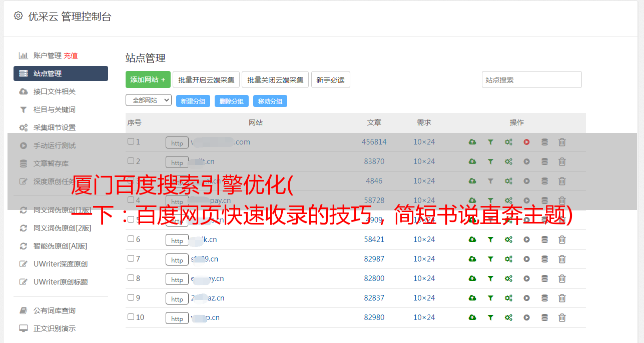The width and height of the screenshot is (644, 343).
Task: Click gears settings icon in row 7
Action: 508,259
